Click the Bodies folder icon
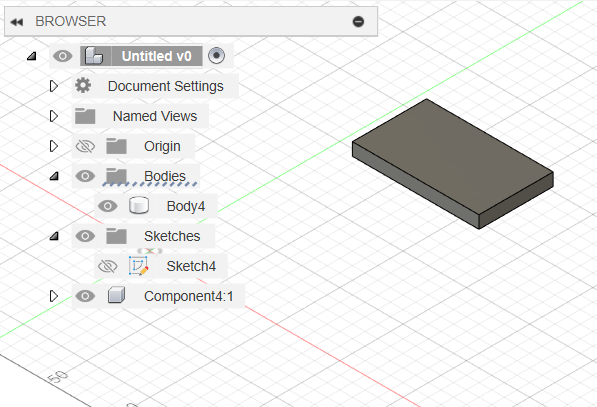The width and height of the screenshot is (597, 407). [x=116, y=176]
